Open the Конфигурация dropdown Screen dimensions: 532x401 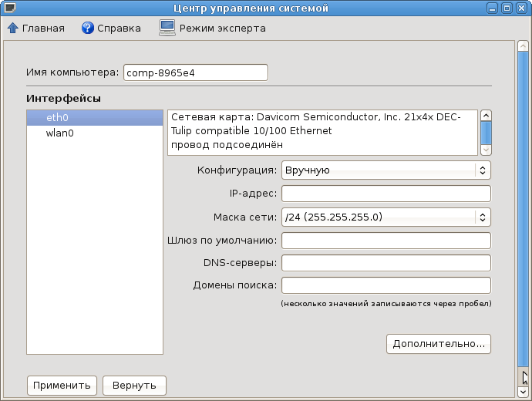(x=386, y=170)
